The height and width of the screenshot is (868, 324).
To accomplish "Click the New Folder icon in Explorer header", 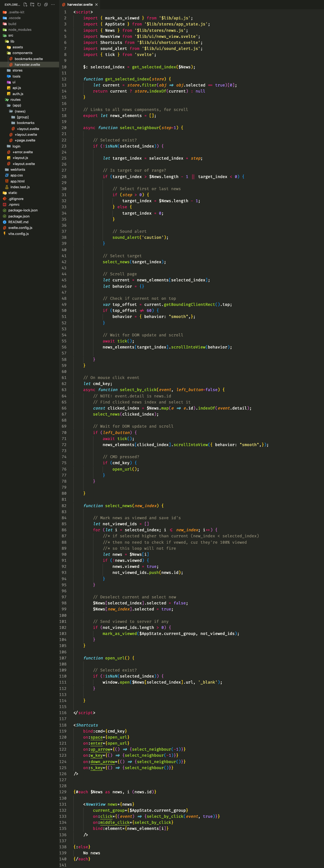I will tap(32, 4).
